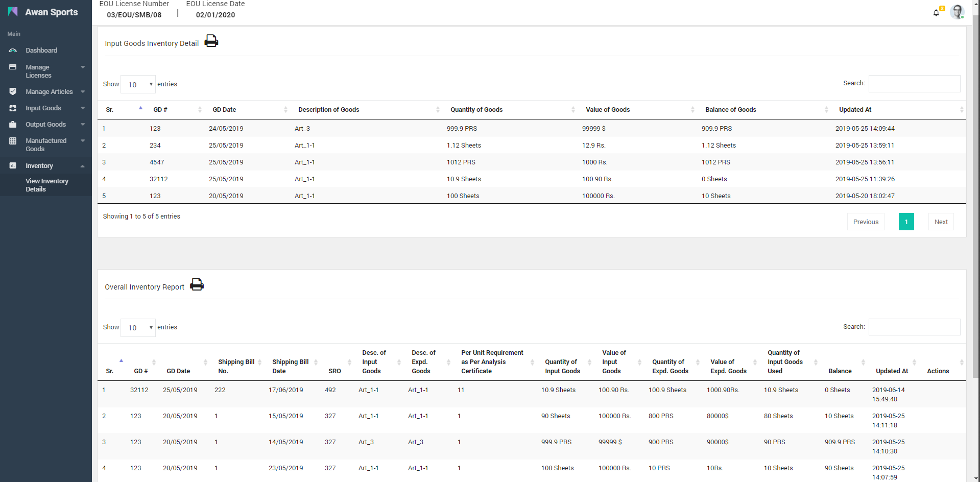This screenshot has height=482, width=980.
Task: Click EOU license number '03/EOU/SMB/08'
Action: click(134, 15)
